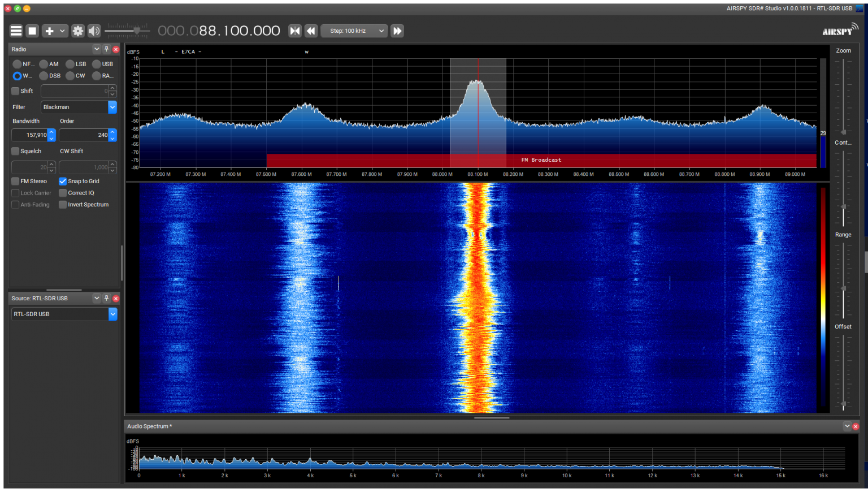Screen dimensions: 868x492
Task: Expand the RTL-SDR USB source dropdown
Action: (112, 314)
